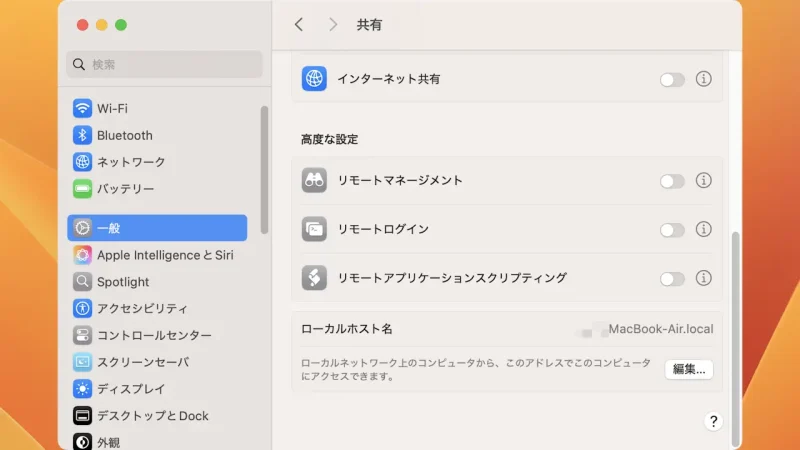Click the 高度な設定 section heading
Image resolution: width=800 pixels, height=450 pixels.
[x=330, y=139]
